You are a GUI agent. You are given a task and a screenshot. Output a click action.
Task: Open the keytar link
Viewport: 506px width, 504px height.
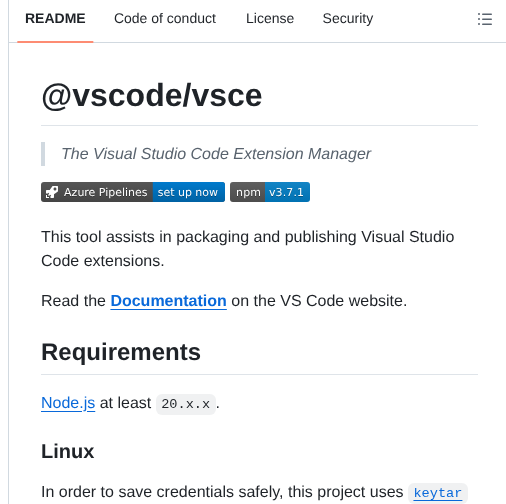coord(438,493)
